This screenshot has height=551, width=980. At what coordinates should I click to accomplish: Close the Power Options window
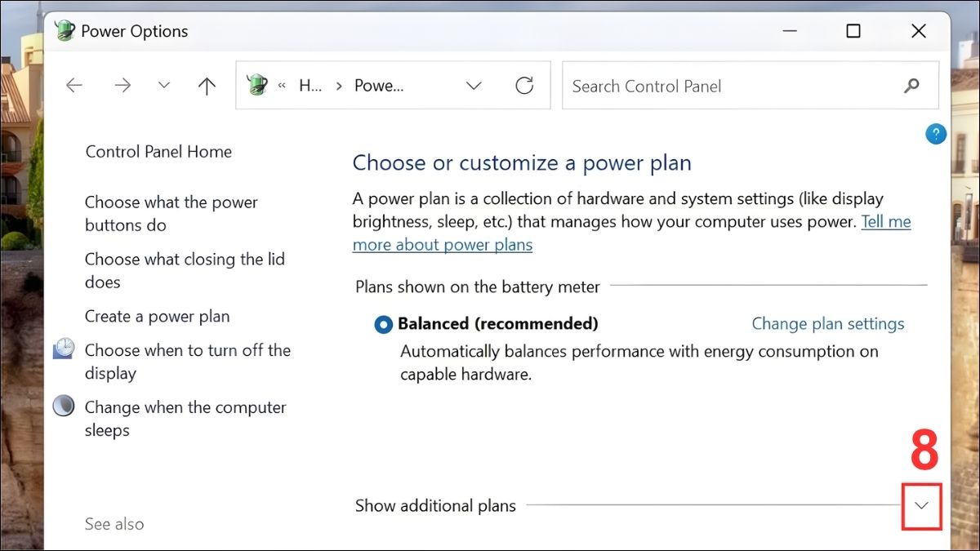click(x=919, y=31)
